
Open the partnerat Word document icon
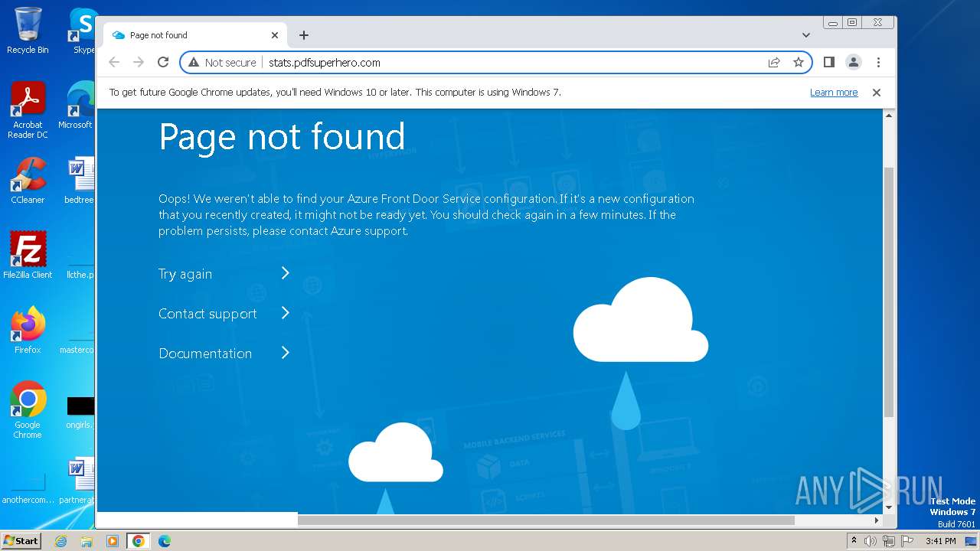point(78,481)
